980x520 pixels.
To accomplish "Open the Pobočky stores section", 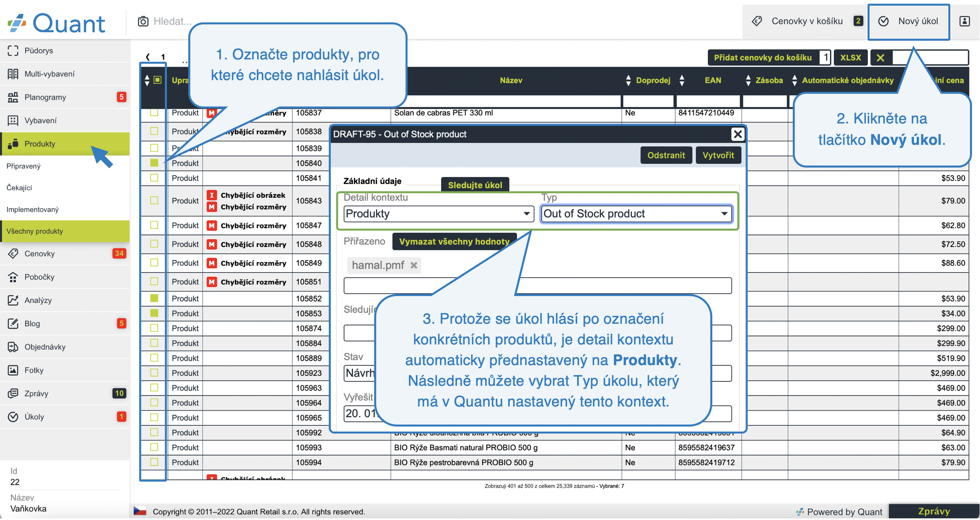I will pyautogui.click(x=65, y=277).
